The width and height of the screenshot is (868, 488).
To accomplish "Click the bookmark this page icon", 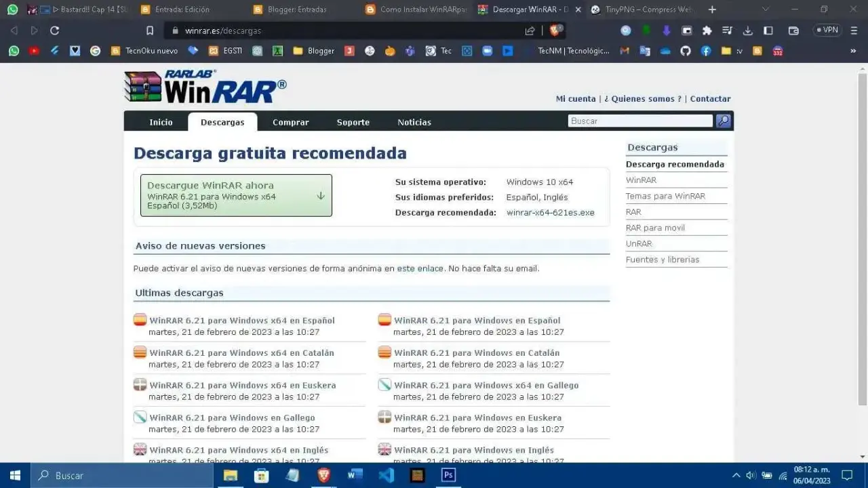I will (150, 30).
